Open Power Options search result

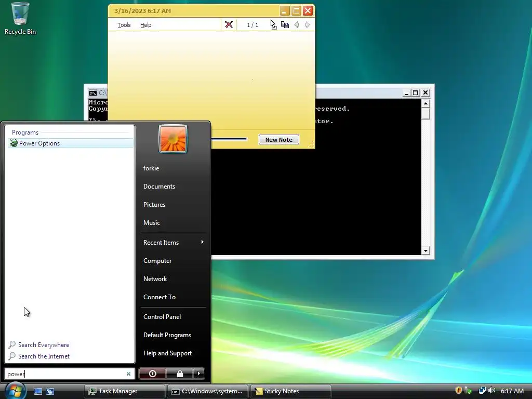click(71, 143)
